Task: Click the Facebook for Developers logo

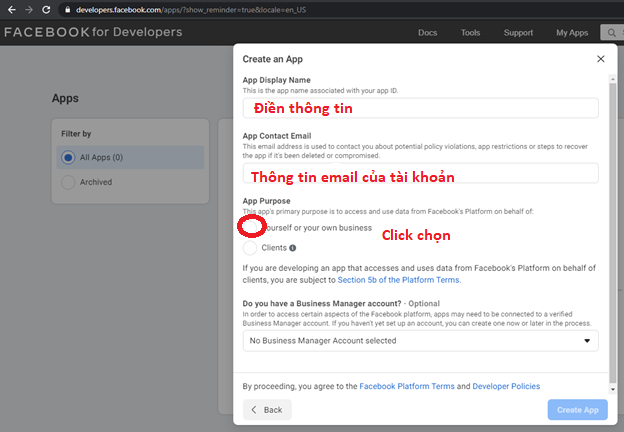Action: (x=93, y=32)
